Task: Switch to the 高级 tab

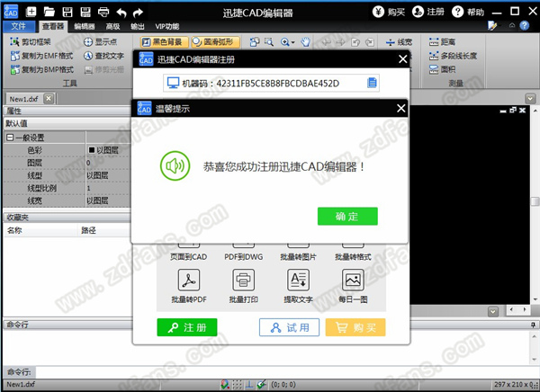Action: tap(113, 26)
